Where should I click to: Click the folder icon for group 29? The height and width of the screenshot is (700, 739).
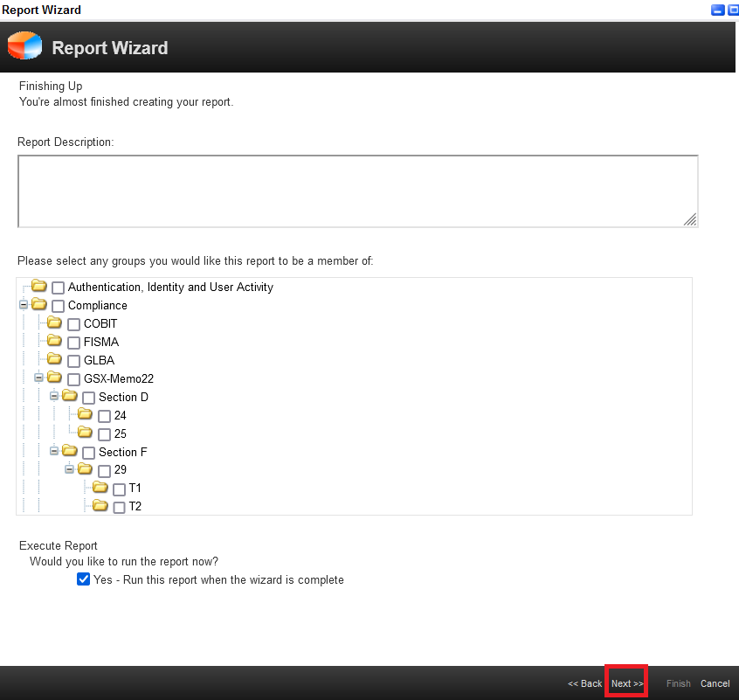click(x=86, y=468)
